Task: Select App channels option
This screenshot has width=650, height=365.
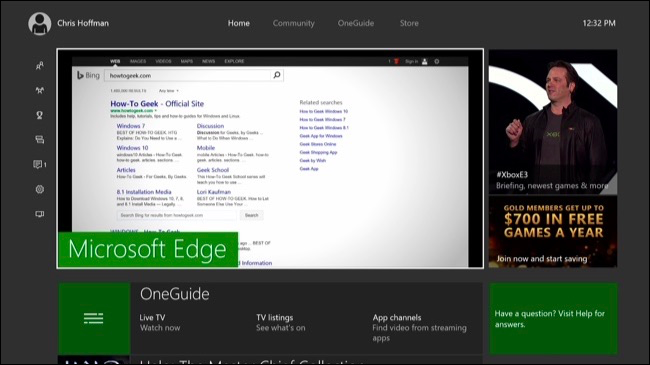Action: tap(419, 328)
